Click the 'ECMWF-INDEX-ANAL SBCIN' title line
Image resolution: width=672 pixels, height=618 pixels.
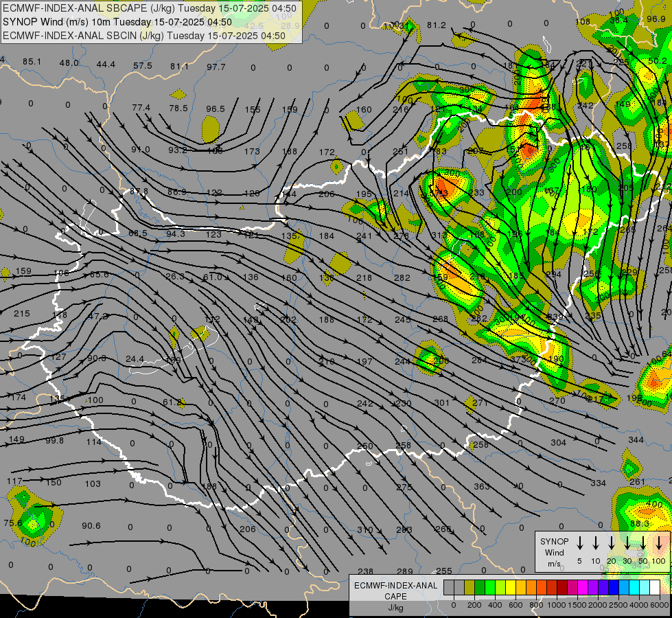point(144,36)
